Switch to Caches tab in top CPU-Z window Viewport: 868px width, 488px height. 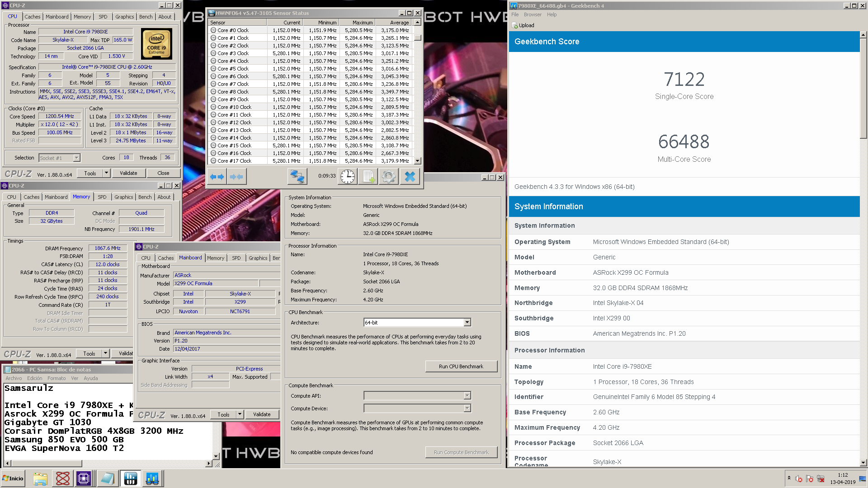coord(32,17)
